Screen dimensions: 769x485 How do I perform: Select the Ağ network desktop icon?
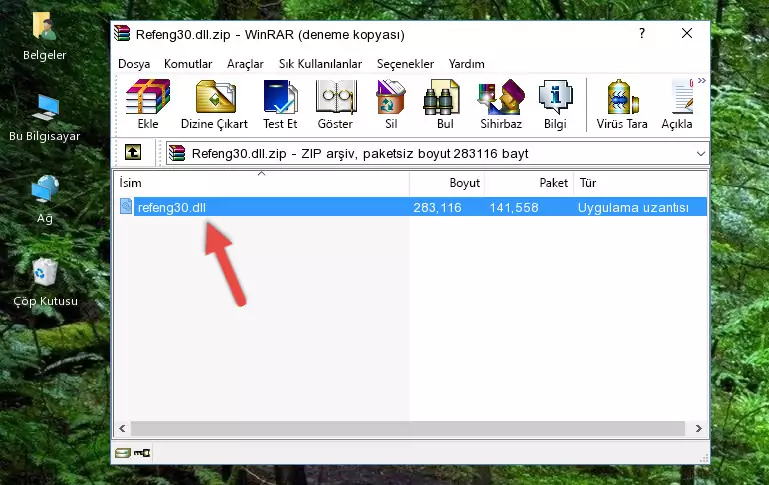[x=45, y=189]
